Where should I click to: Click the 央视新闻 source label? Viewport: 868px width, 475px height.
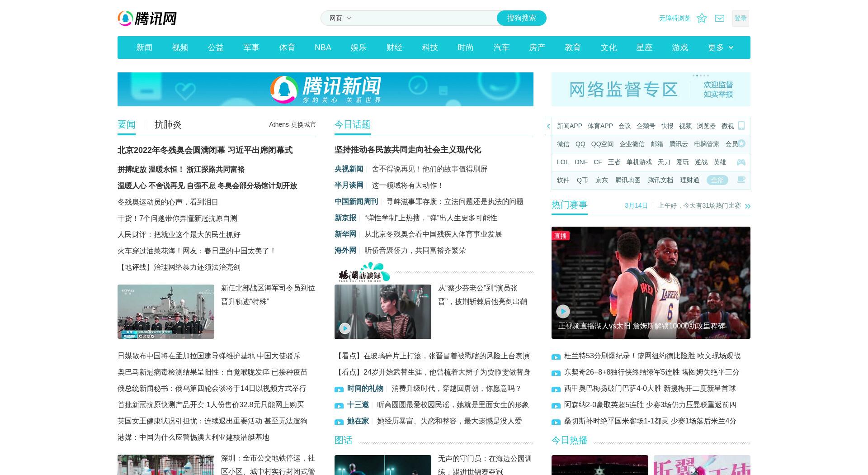[349, 169]
